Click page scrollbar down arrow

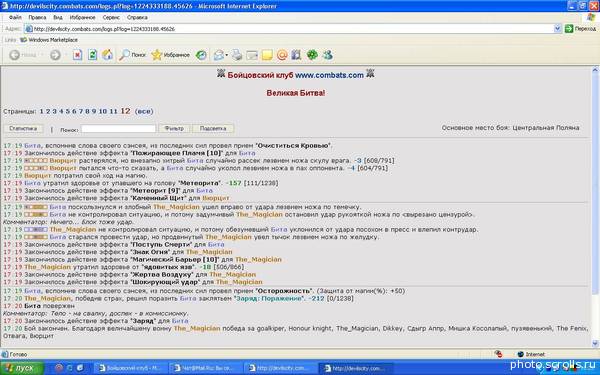[x=595, y=343]
